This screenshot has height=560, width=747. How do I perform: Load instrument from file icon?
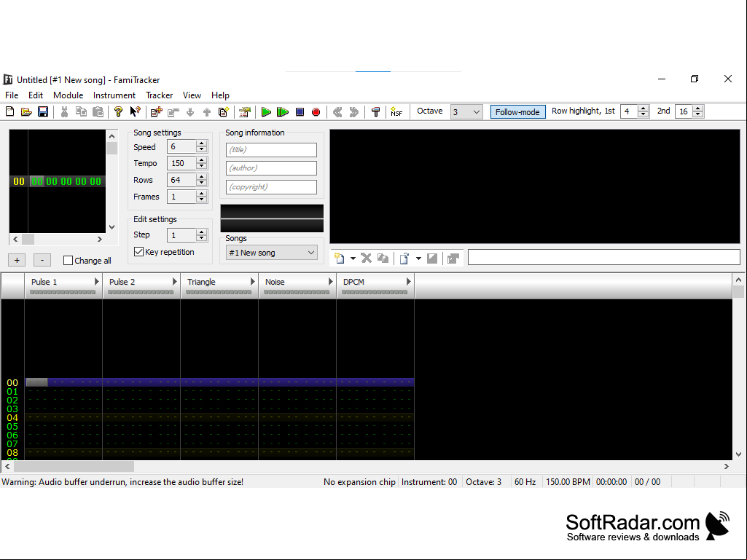(404, 258)
